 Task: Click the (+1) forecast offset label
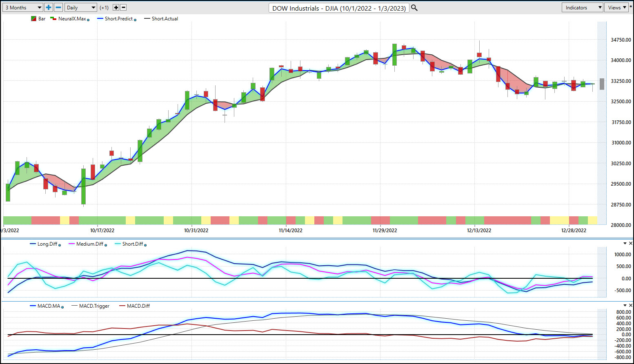(x=104, y=8)
